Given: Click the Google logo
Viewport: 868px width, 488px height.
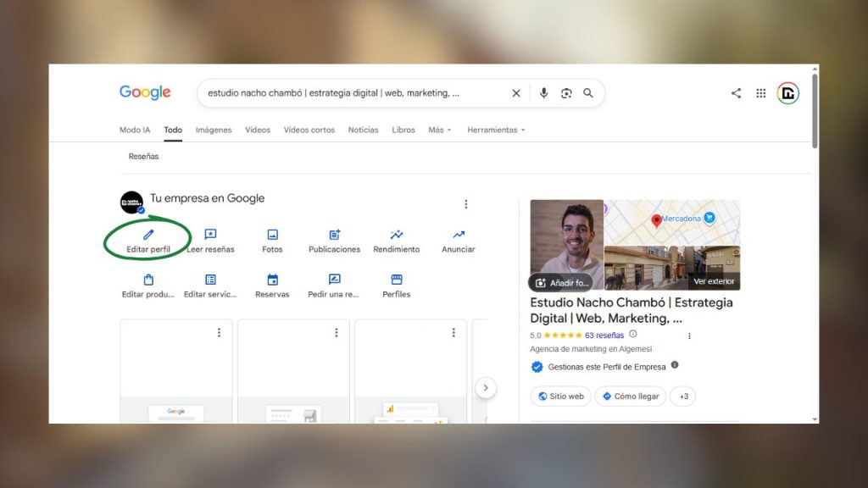Looking at the screenshot, I should [145, 92].
